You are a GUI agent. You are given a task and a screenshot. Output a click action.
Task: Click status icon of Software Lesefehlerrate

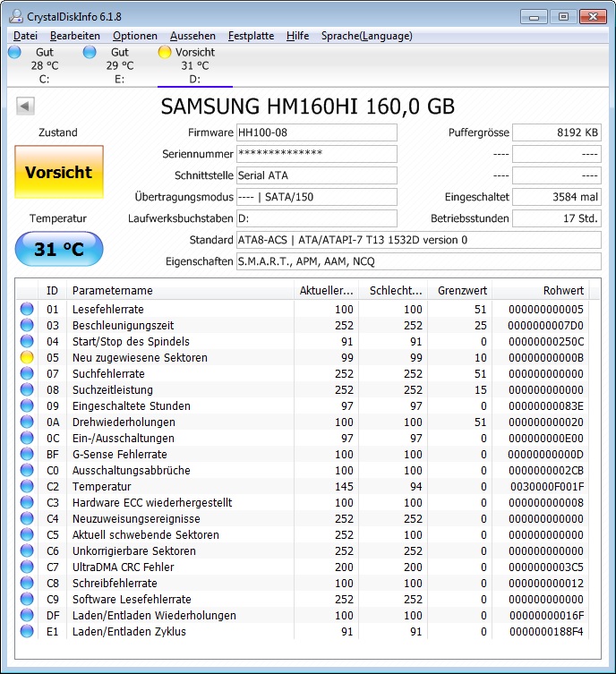27,599
